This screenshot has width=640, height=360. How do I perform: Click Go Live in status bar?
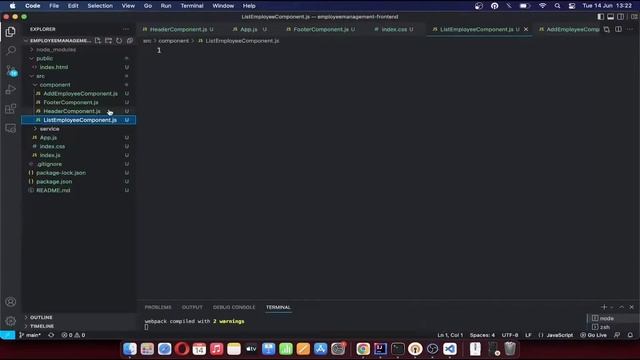[x=593, y=335]
